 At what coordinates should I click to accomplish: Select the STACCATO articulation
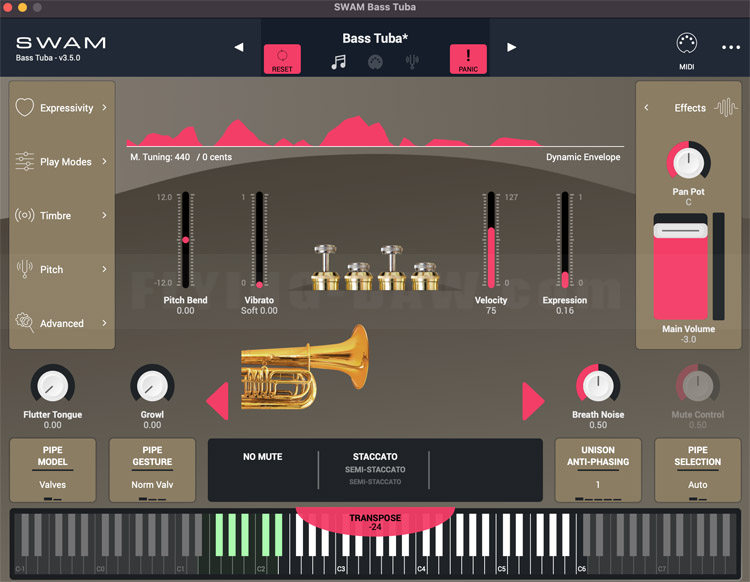375,457
